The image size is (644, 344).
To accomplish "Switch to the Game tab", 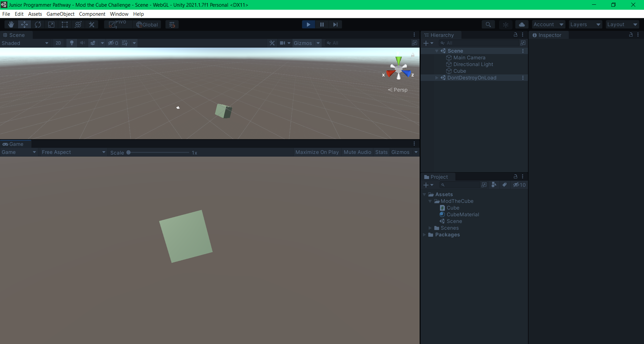I will click(15, 144).
